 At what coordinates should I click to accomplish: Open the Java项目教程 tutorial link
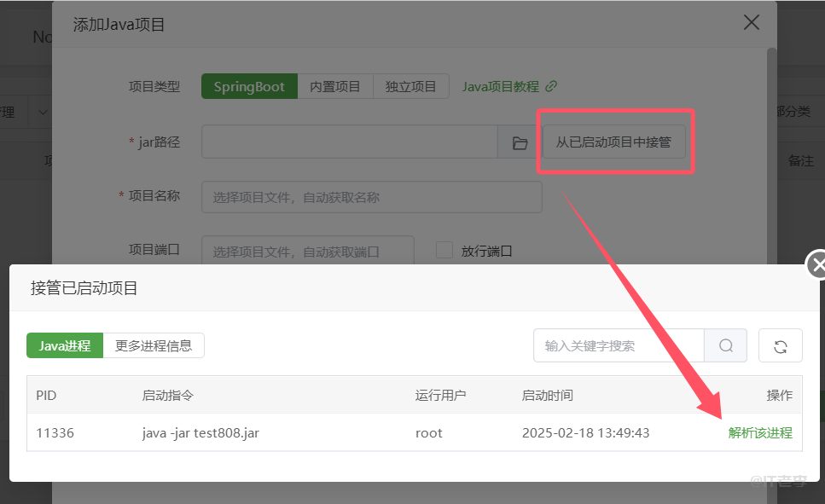(x=502, y=85)
